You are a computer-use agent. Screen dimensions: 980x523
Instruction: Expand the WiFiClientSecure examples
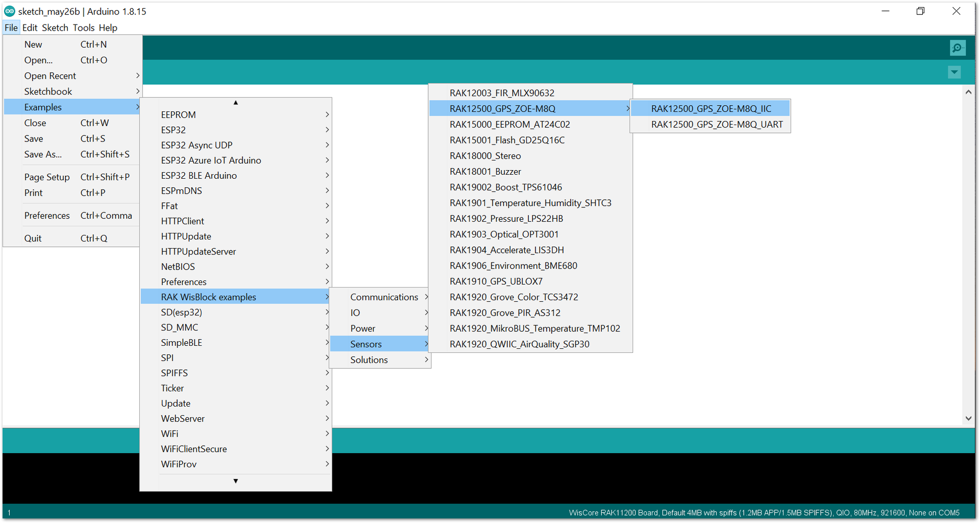[x=236, y=449]
